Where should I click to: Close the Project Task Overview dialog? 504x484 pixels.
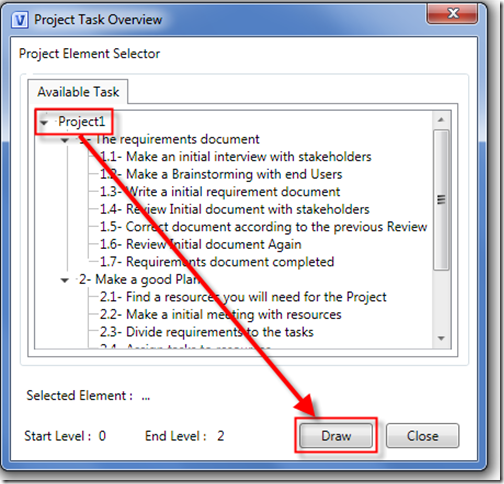point(452,14)
